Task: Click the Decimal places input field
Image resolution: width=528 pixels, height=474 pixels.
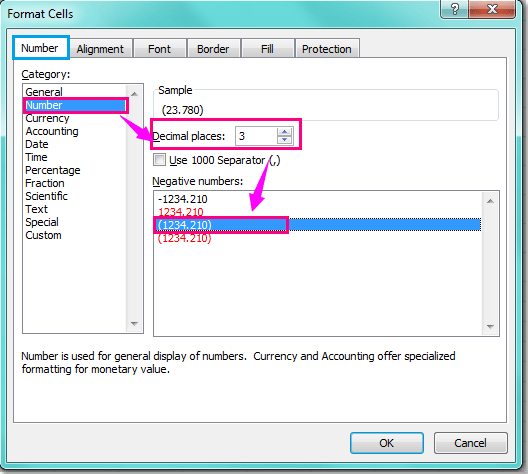Action: [x=256, y=136]
